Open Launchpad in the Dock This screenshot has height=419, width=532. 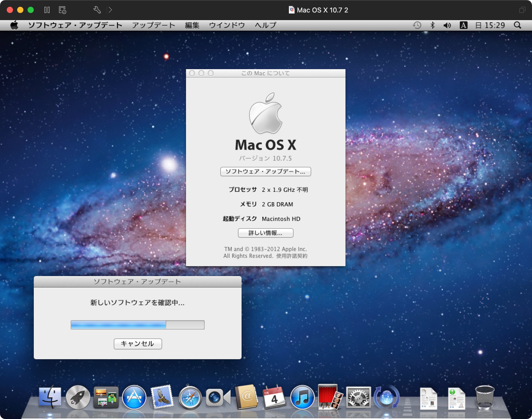coord(78,397)
